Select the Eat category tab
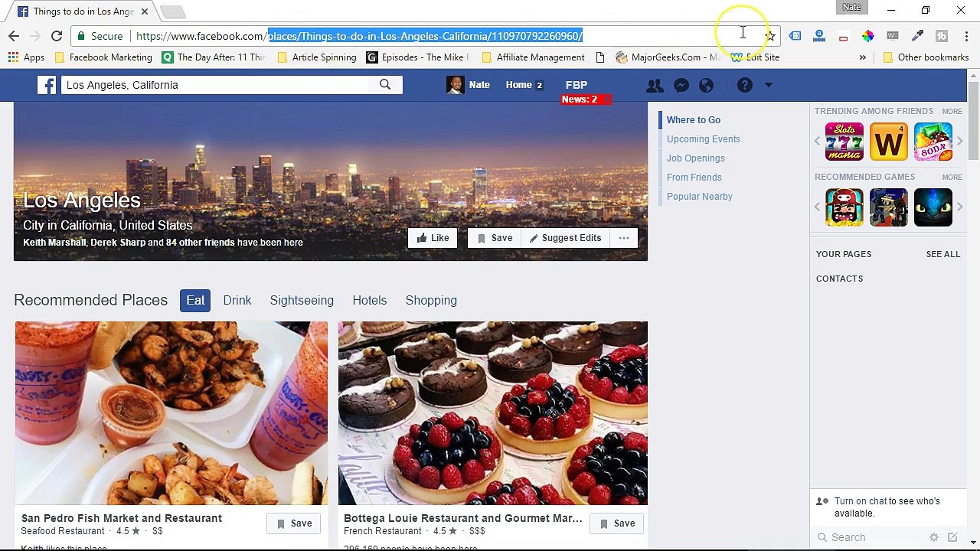This screenshot has width=980, height=551. pyautogui.click(x=195, y=300)
